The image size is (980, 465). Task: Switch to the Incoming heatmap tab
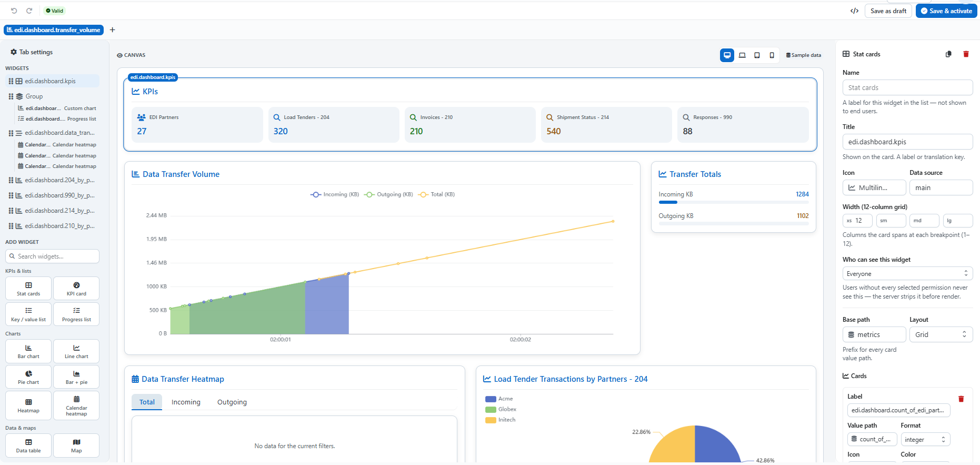[x=186, y=402]
